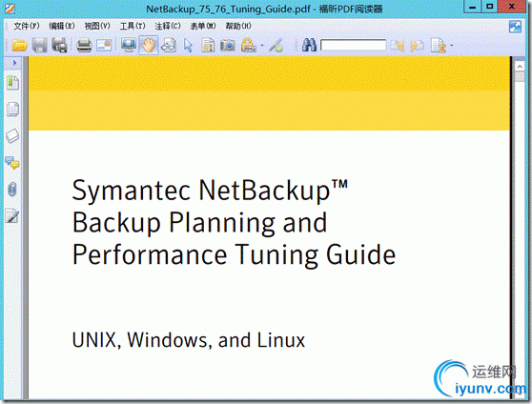This screenshot has height=404, width=532.
Task: Click the scroll up arrow of vertical scrollbar
Action: coord(519,67)
